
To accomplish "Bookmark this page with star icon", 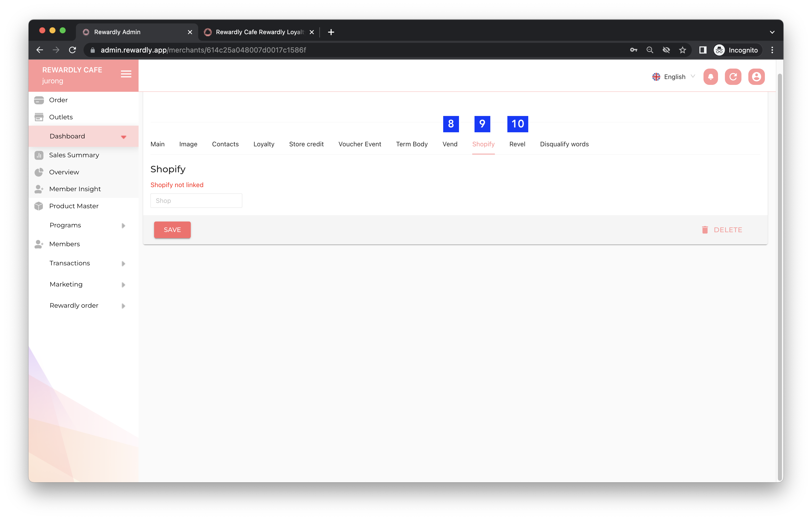I will (682, 50).
